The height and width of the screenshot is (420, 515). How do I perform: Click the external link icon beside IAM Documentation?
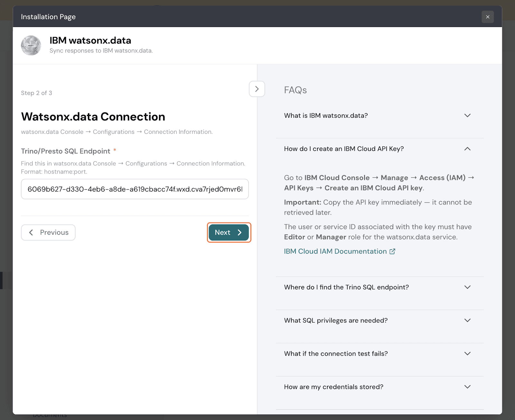point(392,251)
